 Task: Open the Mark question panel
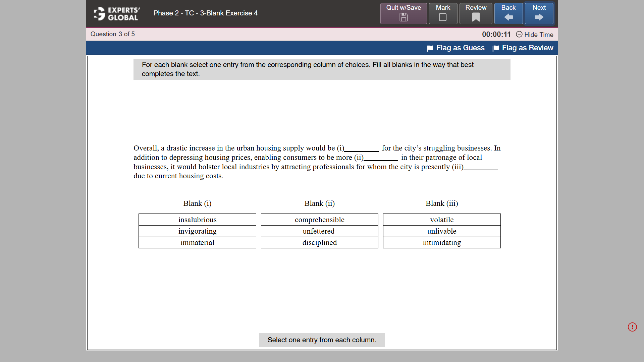pyautogui.click(x=443, y=13)
